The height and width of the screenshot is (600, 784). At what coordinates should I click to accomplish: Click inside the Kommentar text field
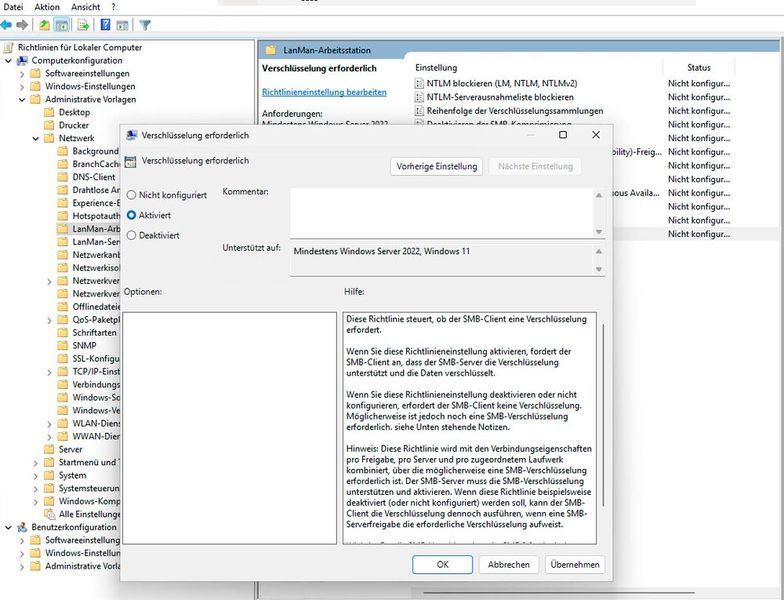442,213
